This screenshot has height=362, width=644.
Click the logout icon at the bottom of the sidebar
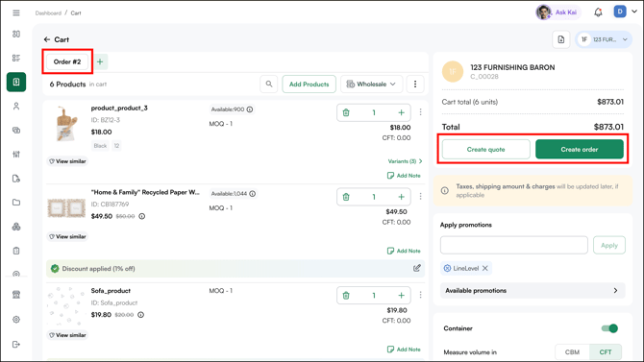16,345
